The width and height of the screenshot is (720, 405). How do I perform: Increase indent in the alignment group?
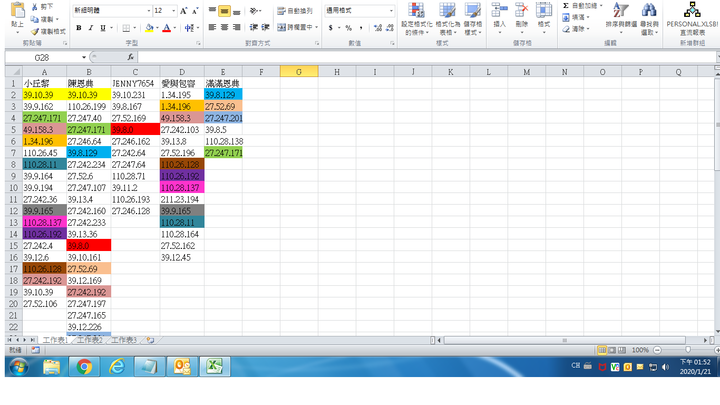click(265, 28)
